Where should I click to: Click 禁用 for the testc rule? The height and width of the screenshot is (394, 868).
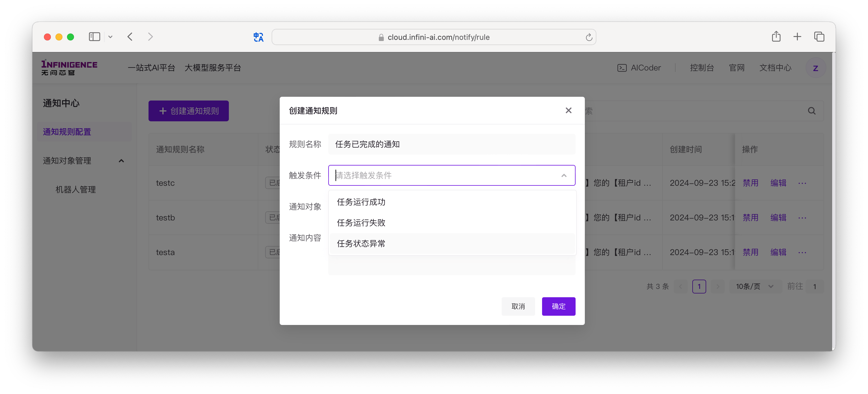coord(750,183)
